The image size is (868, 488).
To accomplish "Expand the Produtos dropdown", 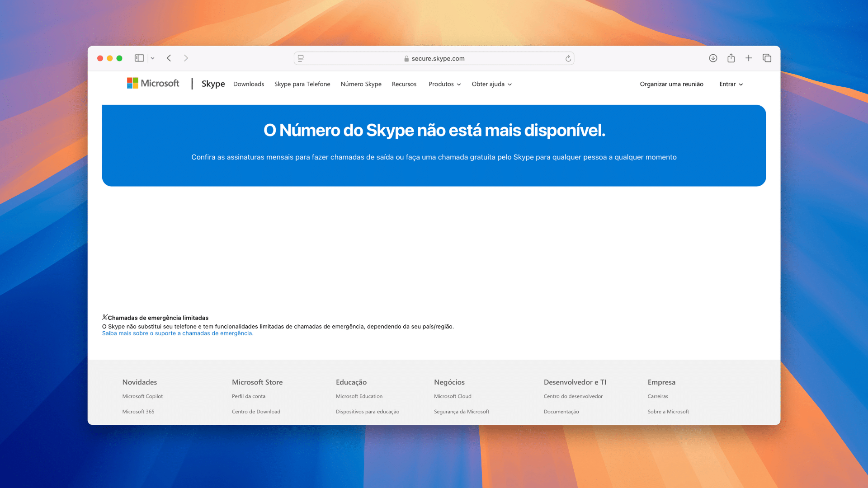I will [445, 84].
